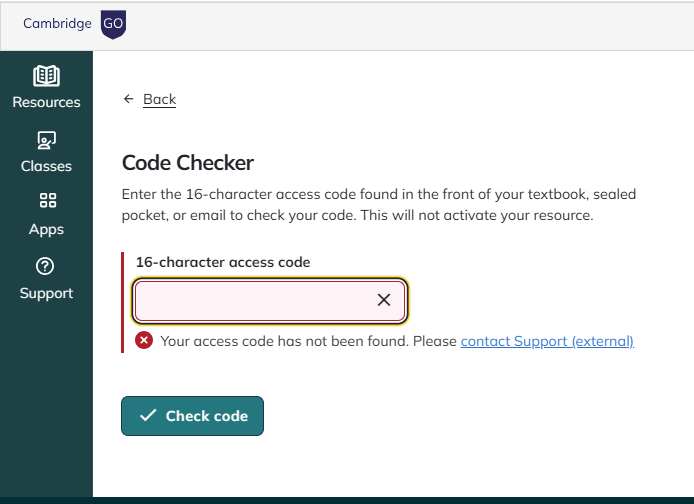Screen dimensions: 694x504
Task: Click the Cambridge wordmark in the header
Action: [58, 24]
